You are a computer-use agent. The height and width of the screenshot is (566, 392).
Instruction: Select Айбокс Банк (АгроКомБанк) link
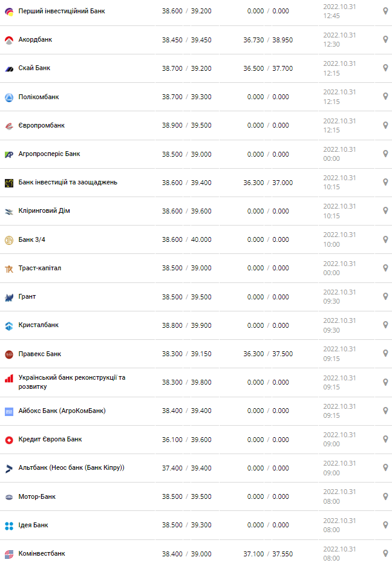62,411
